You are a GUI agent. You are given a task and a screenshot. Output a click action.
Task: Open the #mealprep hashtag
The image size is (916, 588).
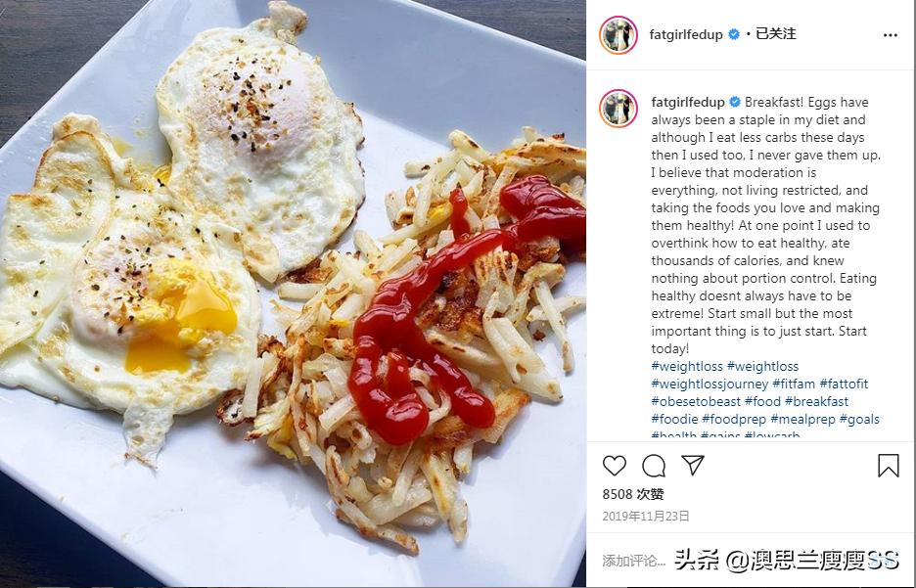802,419
